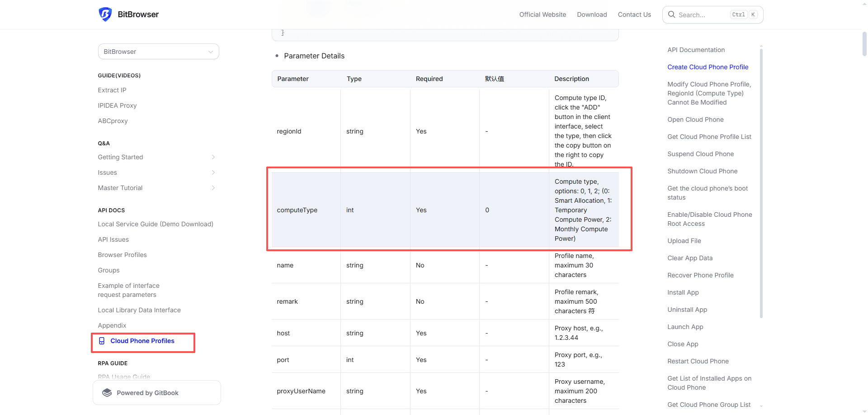Open the Extract IP guide
The height and width of the screenshot is (415, 868).
pyautogui.click(x=112, y=90)
